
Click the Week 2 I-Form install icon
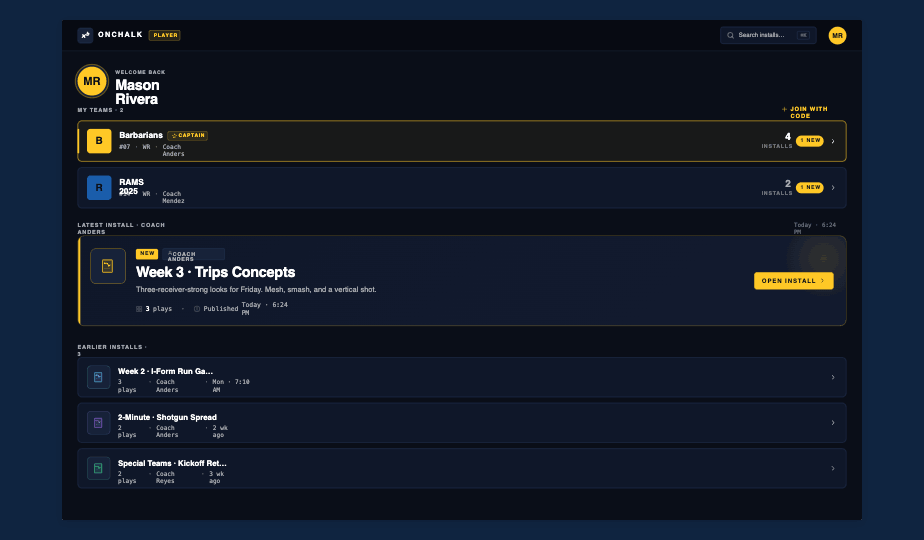(x=98, y=377)
